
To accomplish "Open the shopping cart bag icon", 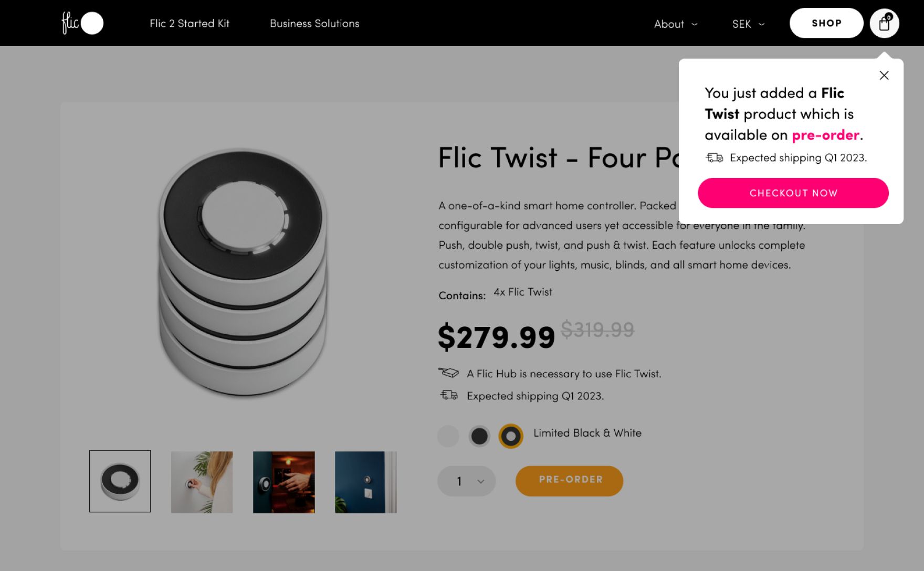I will pyautogui.click(x=884, y=23).
